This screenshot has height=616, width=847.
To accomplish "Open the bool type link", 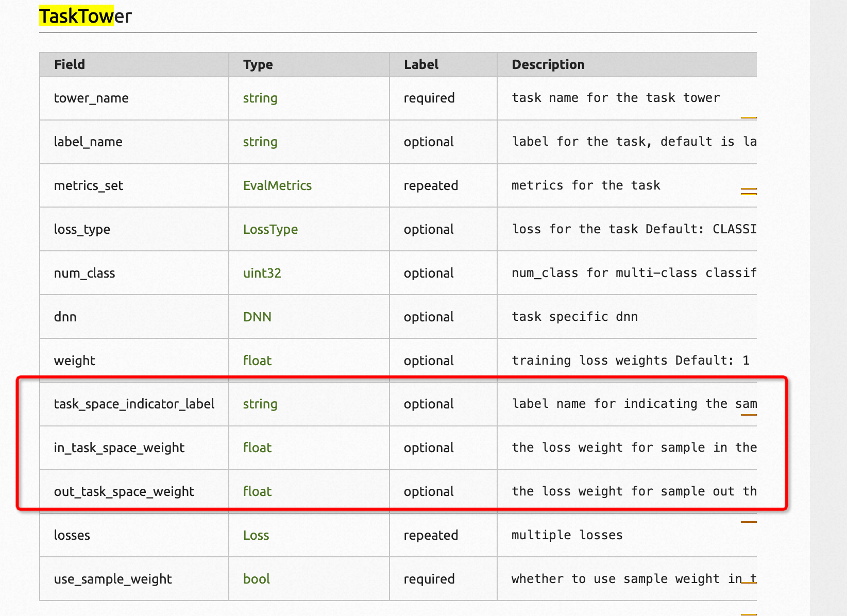I will [x=257, y=579].
